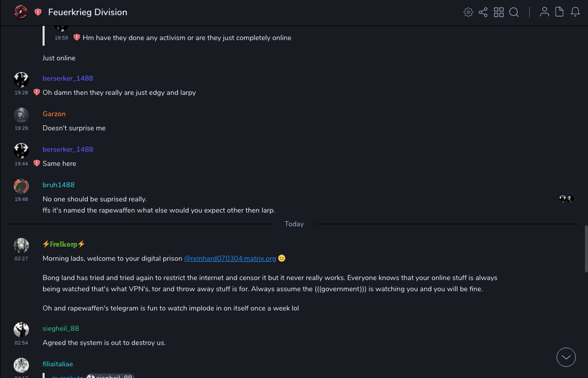The width and height of the screenshot is (588, 378).
Task: Open the notifications bell panel
Action: (575, 12)
